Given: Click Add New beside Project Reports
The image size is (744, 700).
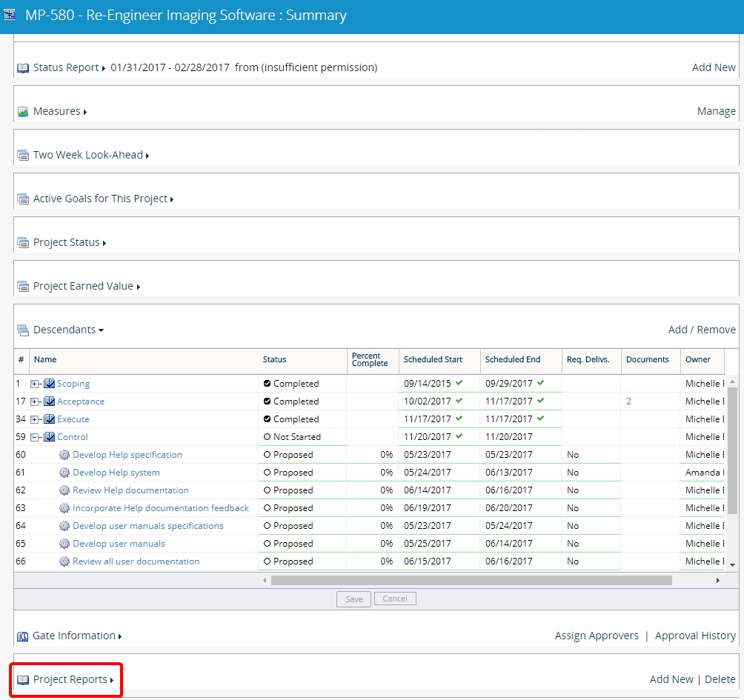Looking at the screenshot, I should click(x=671, y=679).
